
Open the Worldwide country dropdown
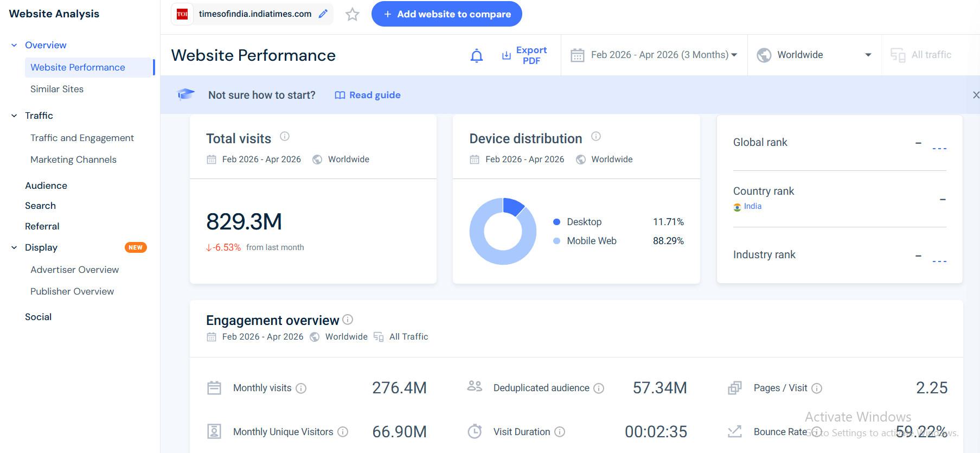coord(815,55)
